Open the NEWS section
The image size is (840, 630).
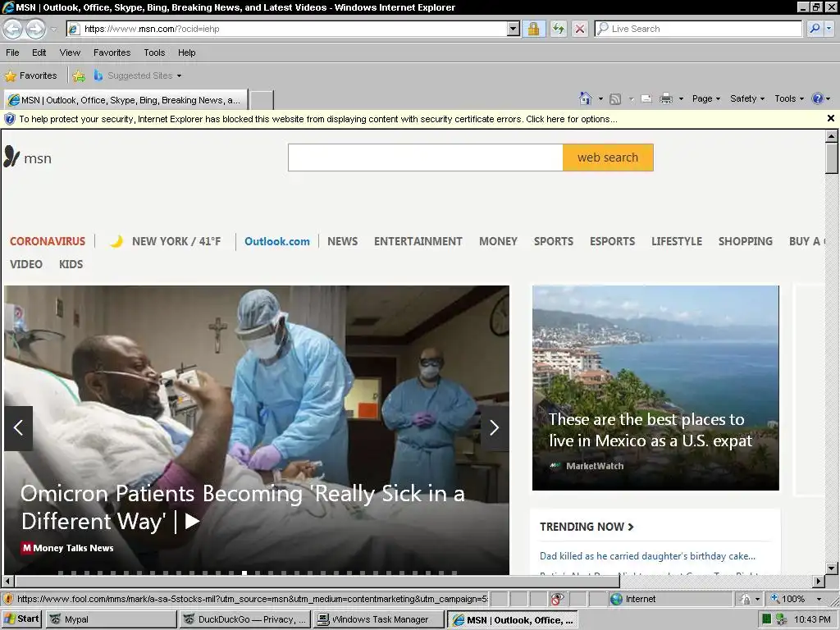(342, 241)
